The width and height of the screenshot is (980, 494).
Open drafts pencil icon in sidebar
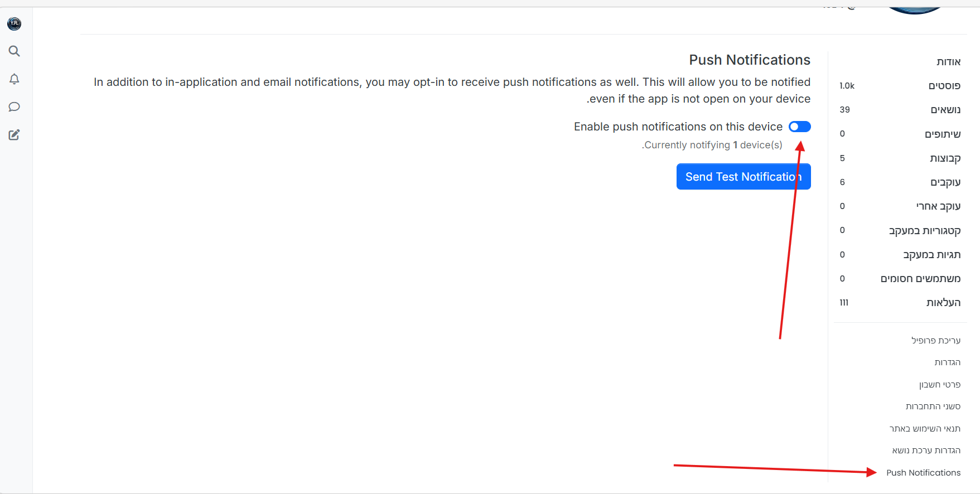pyautogui.click(x=15, y=135)
